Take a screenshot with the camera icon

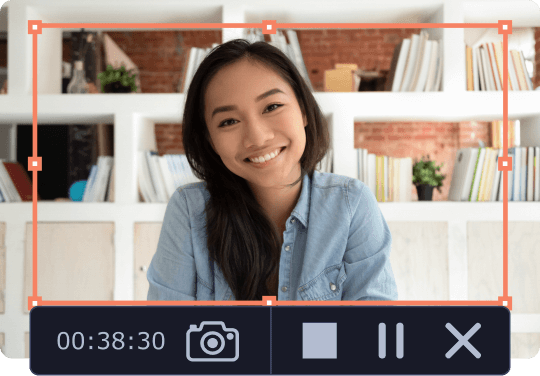click(x=212, y=341)
